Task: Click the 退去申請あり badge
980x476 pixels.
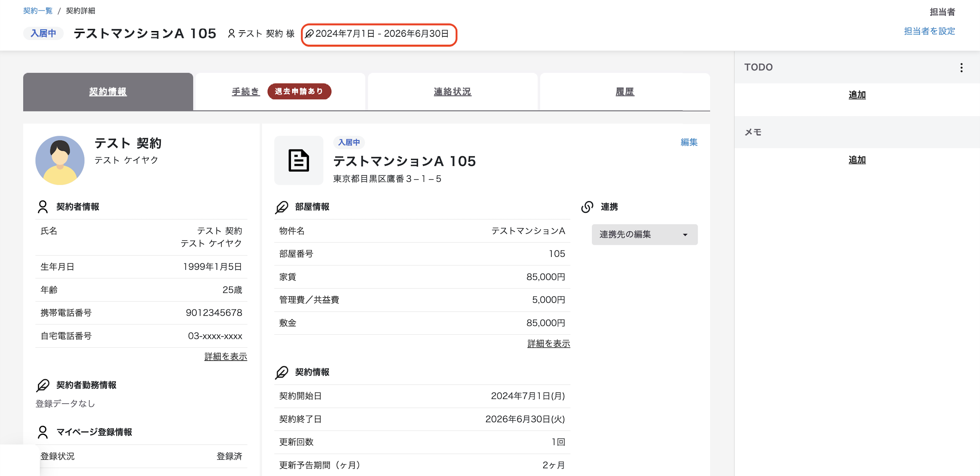Action: click(299, 91)
